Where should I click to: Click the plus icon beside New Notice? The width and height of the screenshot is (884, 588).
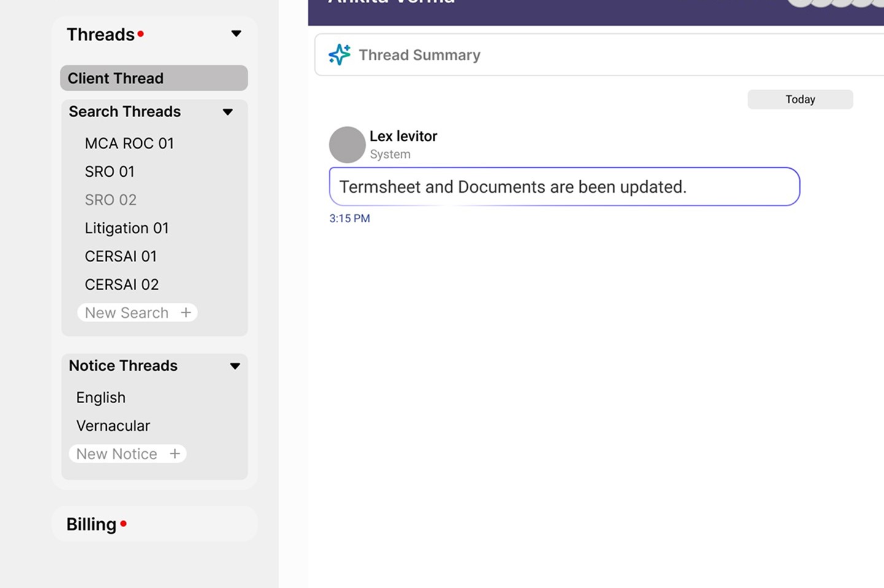(175, 454)
